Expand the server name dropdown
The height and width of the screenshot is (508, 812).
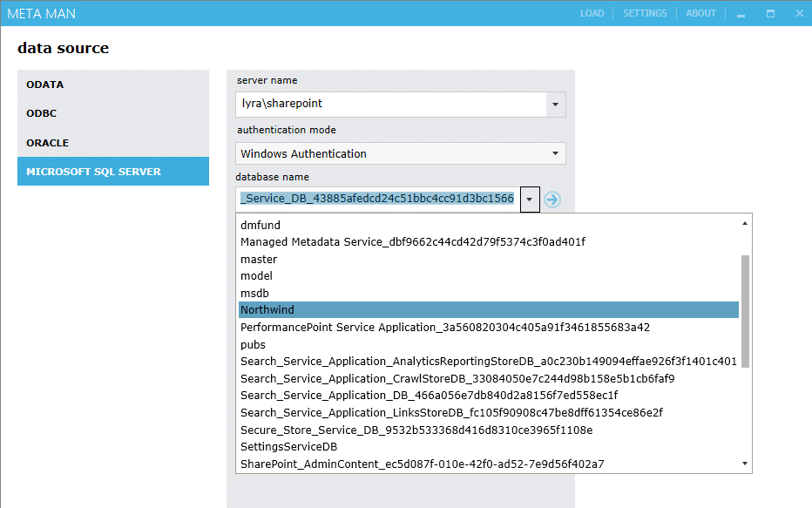pos(555,104)
